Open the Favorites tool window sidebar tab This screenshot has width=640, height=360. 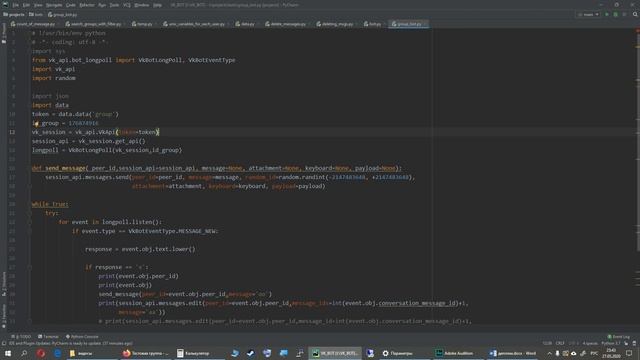click(x=4, y=316)
